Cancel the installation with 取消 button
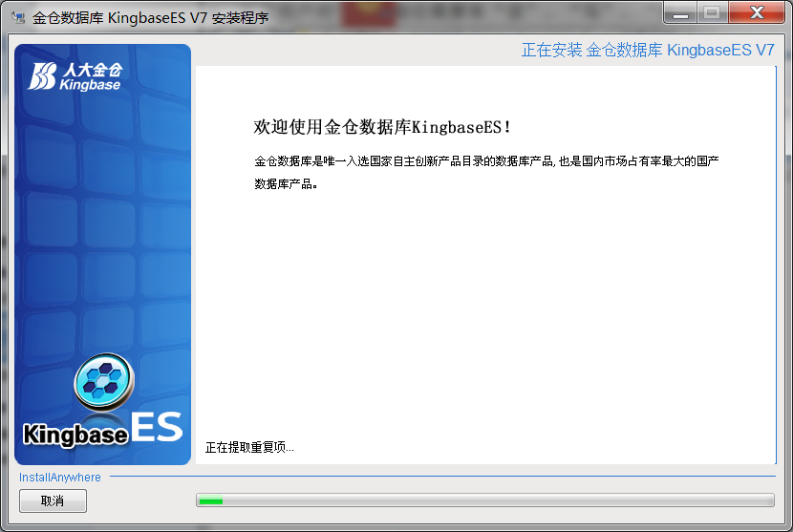The width and height of the screenshot is (793, 532). click(53, 500)
